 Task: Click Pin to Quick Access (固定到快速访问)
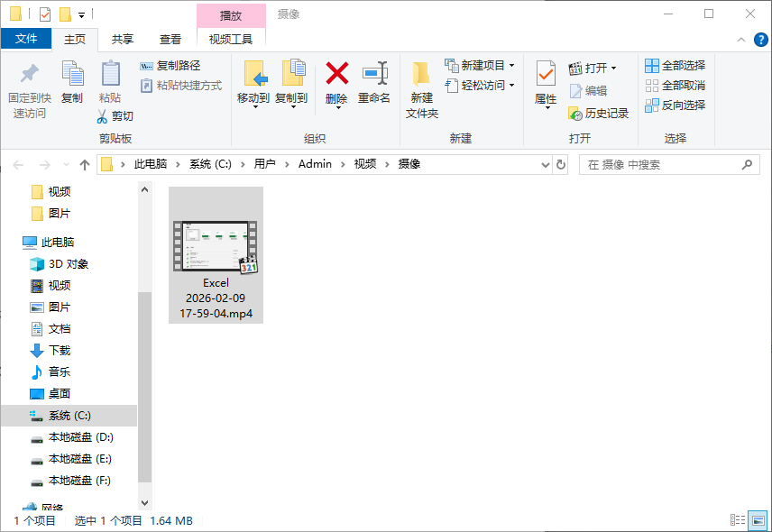click(x=30, y=74)
